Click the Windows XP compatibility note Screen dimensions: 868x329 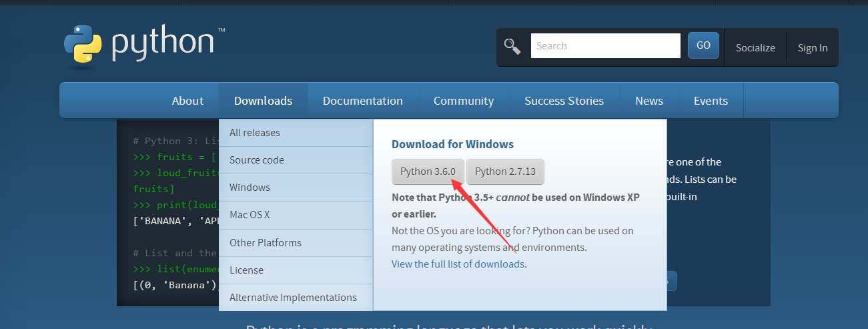click(x=516, y=206)
